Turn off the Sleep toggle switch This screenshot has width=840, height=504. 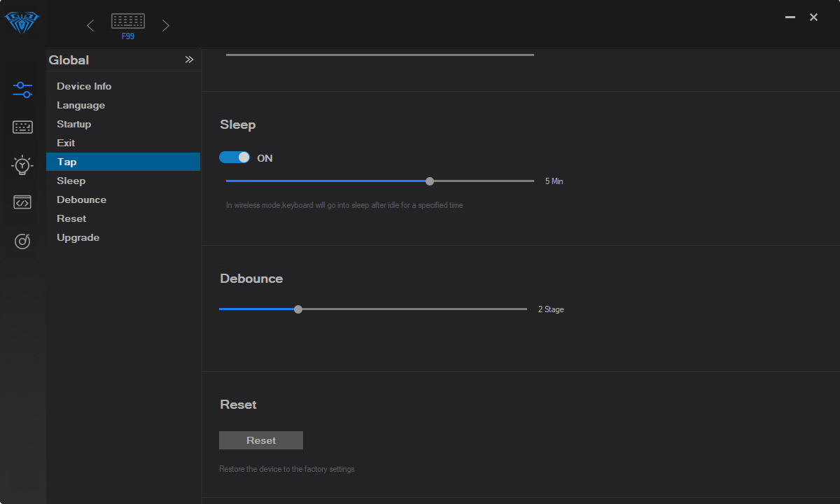pos(234,157)
